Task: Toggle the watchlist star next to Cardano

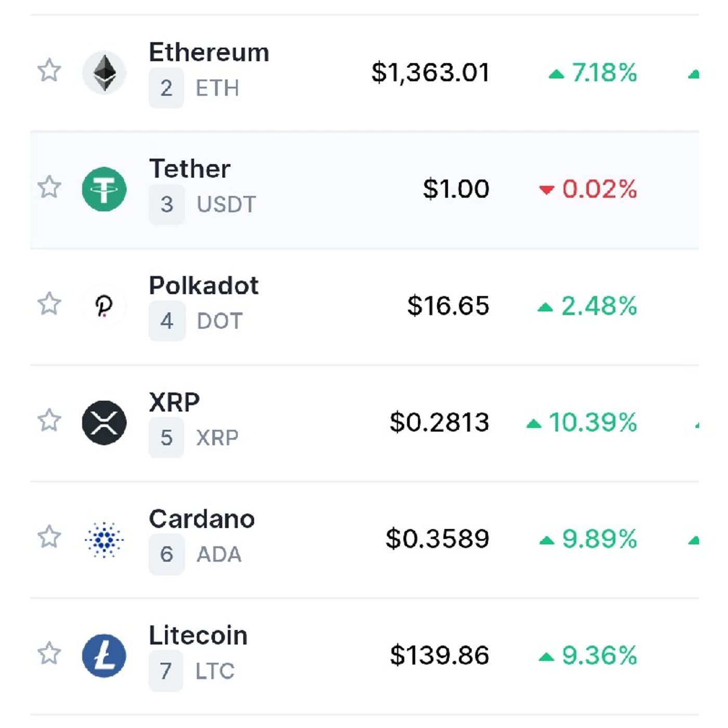Action: click(49, 536)
